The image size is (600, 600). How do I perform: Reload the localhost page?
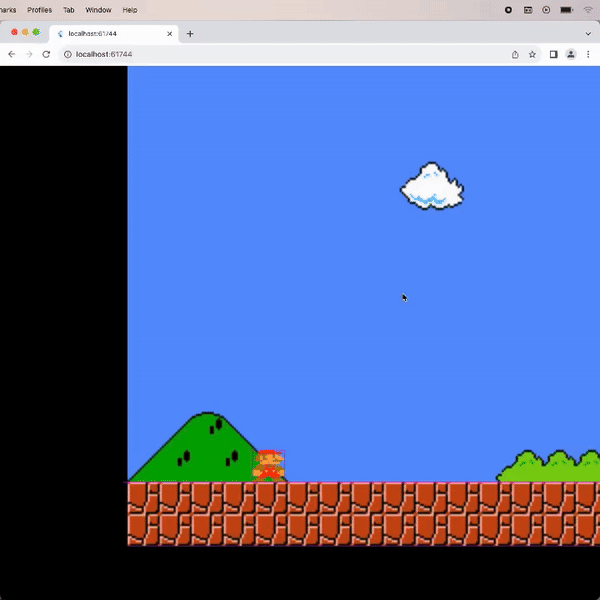(46, 54)
